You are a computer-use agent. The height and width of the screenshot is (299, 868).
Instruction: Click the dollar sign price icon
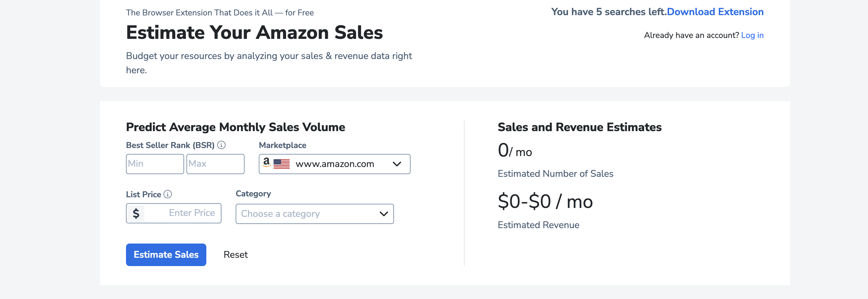(x=136, y=213)
